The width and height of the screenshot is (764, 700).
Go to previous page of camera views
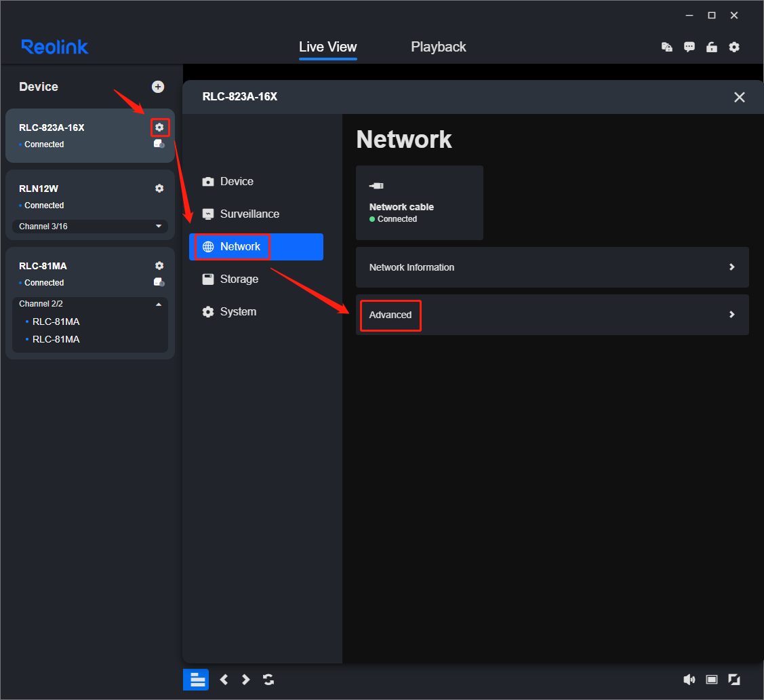coord(224,680)
